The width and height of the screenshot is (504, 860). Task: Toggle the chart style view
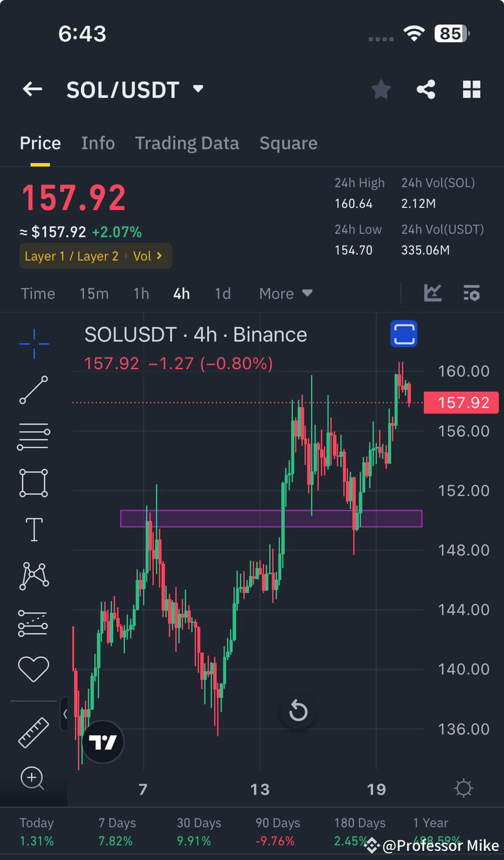point(433,293)
